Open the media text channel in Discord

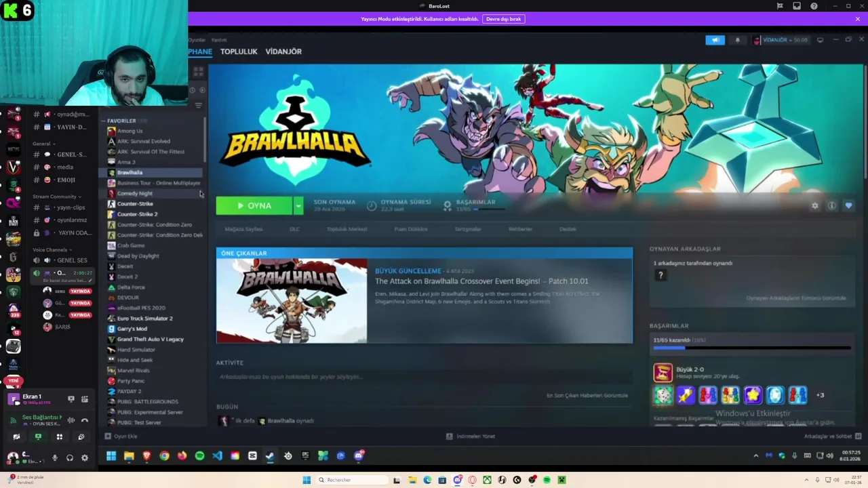coord(63,167)
